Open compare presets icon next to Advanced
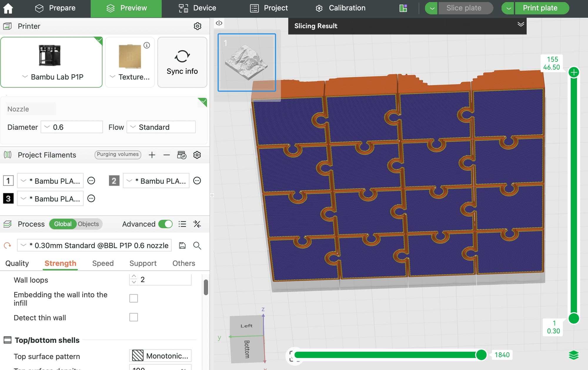This screenshot has width=588, height=370. click(x=197, y=224)
